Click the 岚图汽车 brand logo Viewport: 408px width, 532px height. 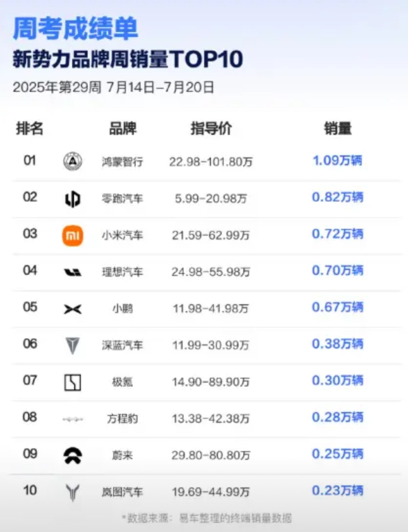(x=73, y=493)
